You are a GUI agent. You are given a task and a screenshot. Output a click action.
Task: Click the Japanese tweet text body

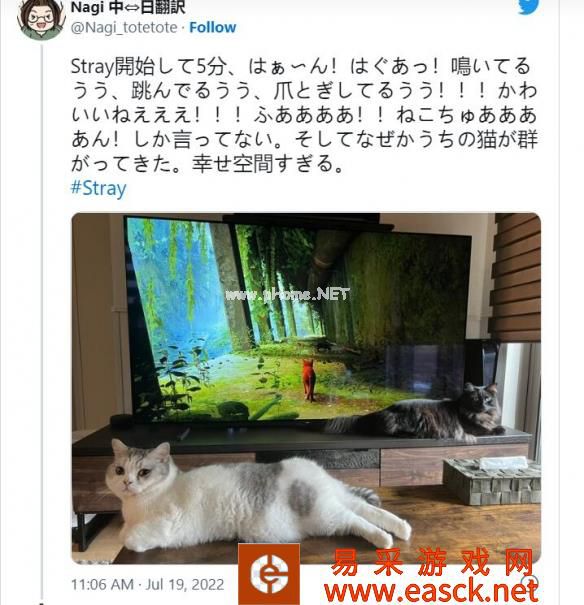click(304, 115)
